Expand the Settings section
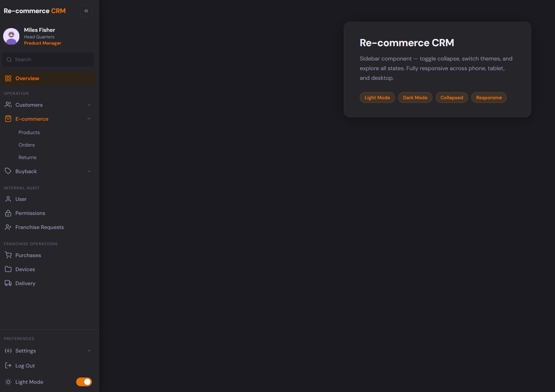Image resolution: width=555 pixels, height=392 pixels. (89, 350)
